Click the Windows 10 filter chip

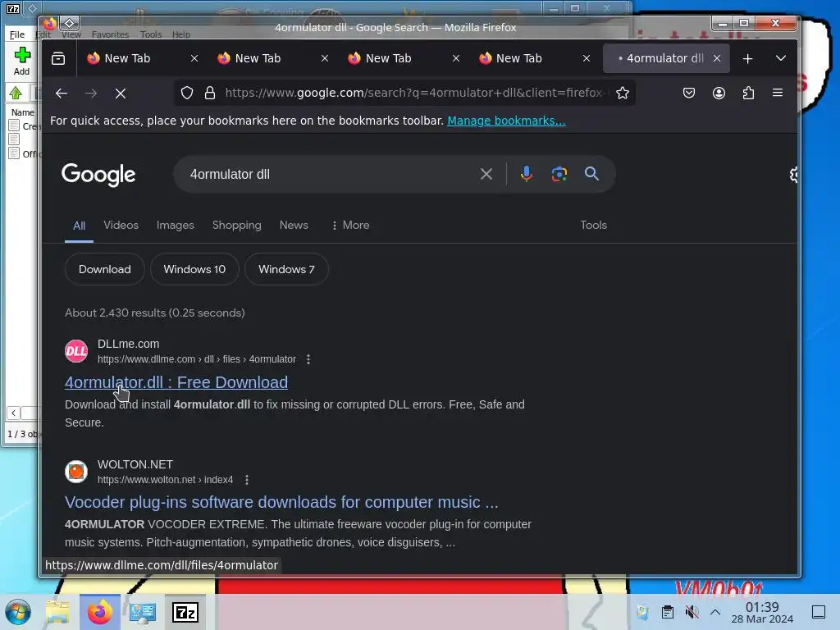[194, 269]
